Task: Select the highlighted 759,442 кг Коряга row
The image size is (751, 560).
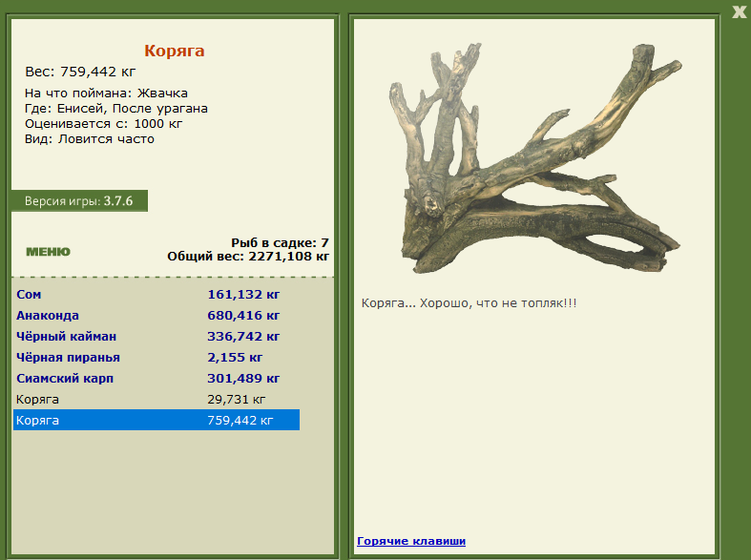Action: (x=156, y=420)
